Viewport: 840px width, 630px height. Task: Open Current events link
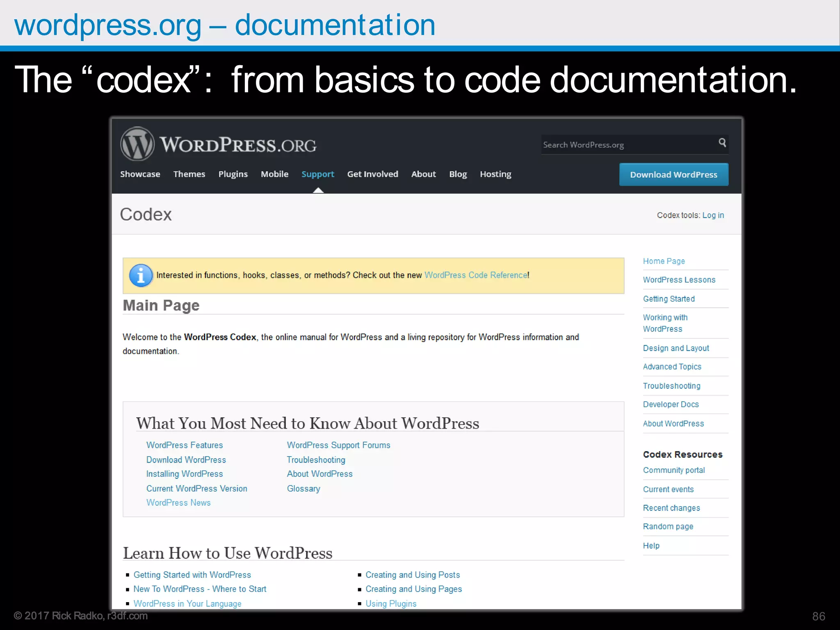(669, 489)
